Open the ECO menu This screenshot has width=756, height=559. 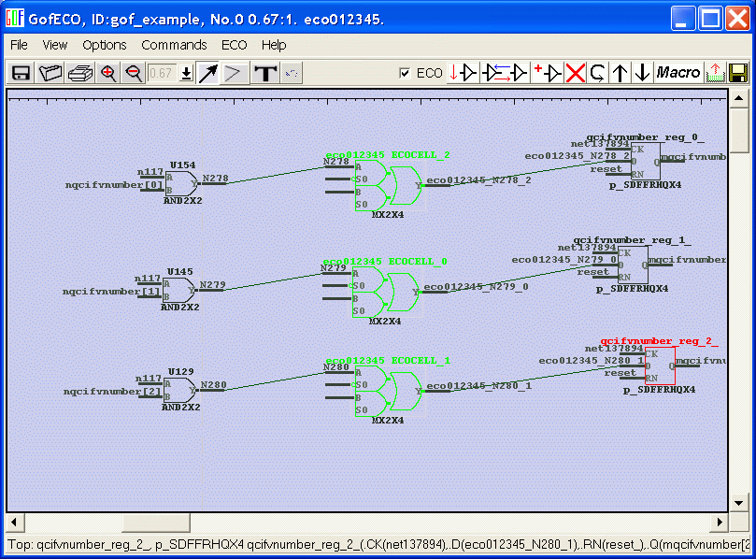click(234, 45)
